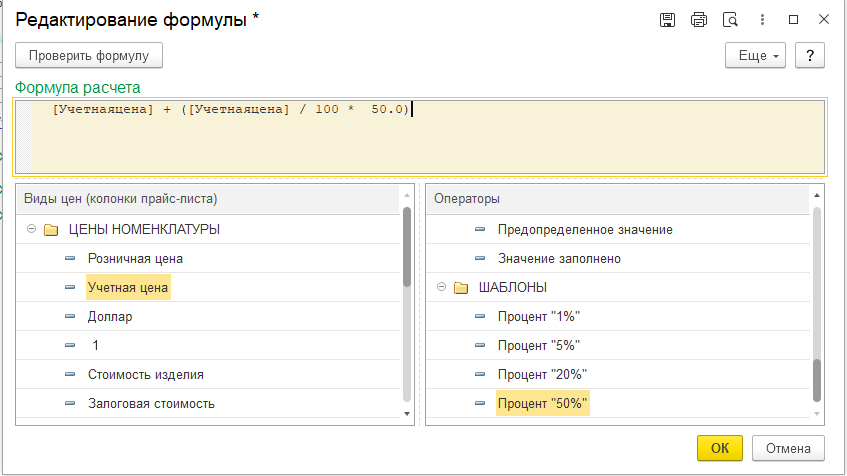Viewport: 847px width, 476px height.
Task: Click the item icon beside Доллар
Action: tap(69, 317)
